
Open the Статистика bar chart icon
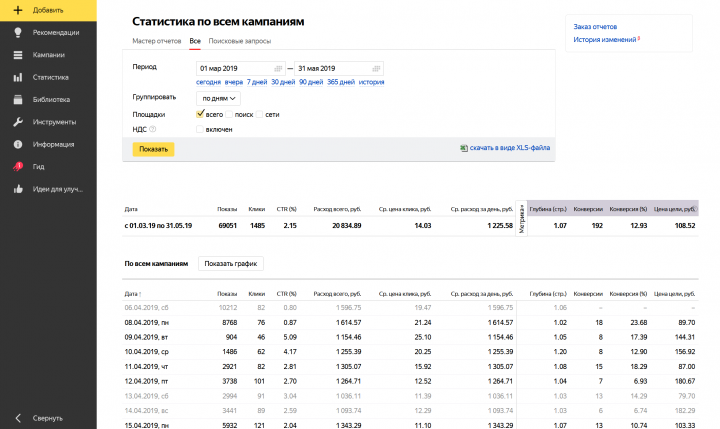point(18,77)
